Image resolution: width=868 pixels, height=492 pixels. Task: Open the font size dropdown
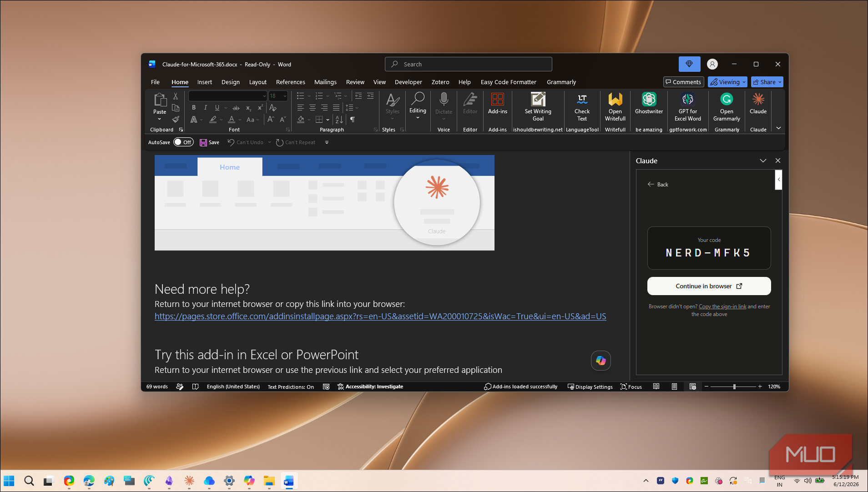285,96
